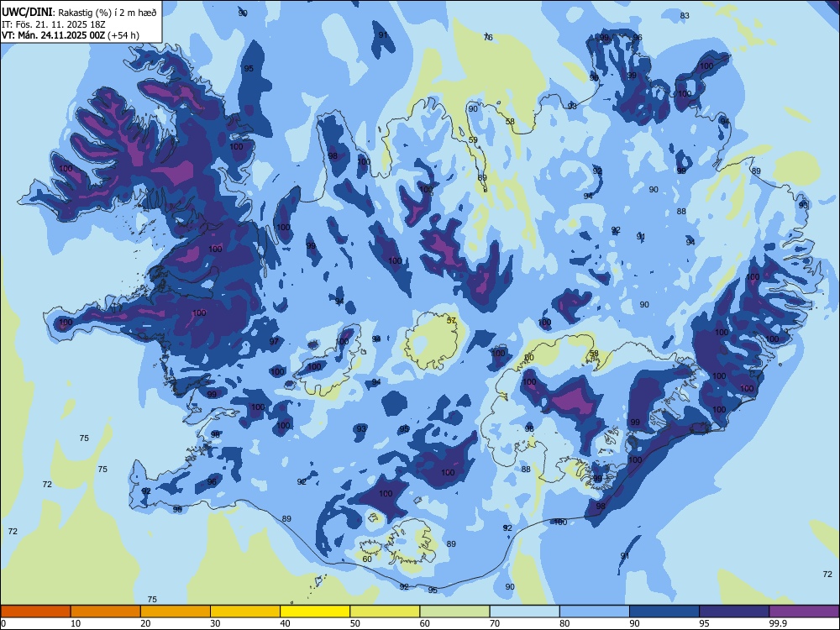Image resolution: width=840 pixels, height=630 pixels.
Task: Select the 80–90% medium blue legend swatch
Action: coord(595,612)
